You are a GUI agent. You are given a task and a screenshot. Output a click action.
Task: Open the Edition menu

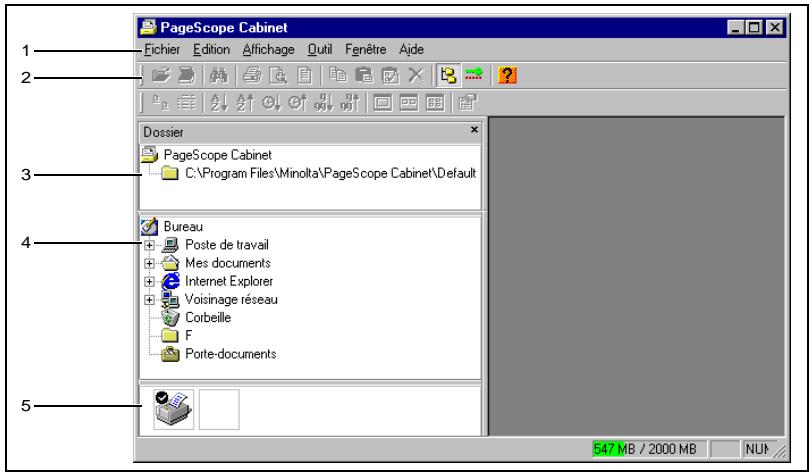[x=211, y=50]
